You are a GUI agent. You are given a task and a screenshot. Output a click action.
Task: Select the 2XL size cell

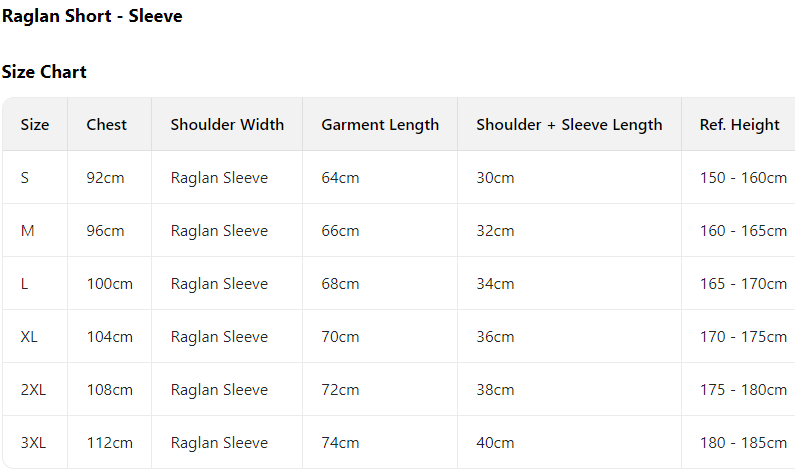(x=33, y=390)
